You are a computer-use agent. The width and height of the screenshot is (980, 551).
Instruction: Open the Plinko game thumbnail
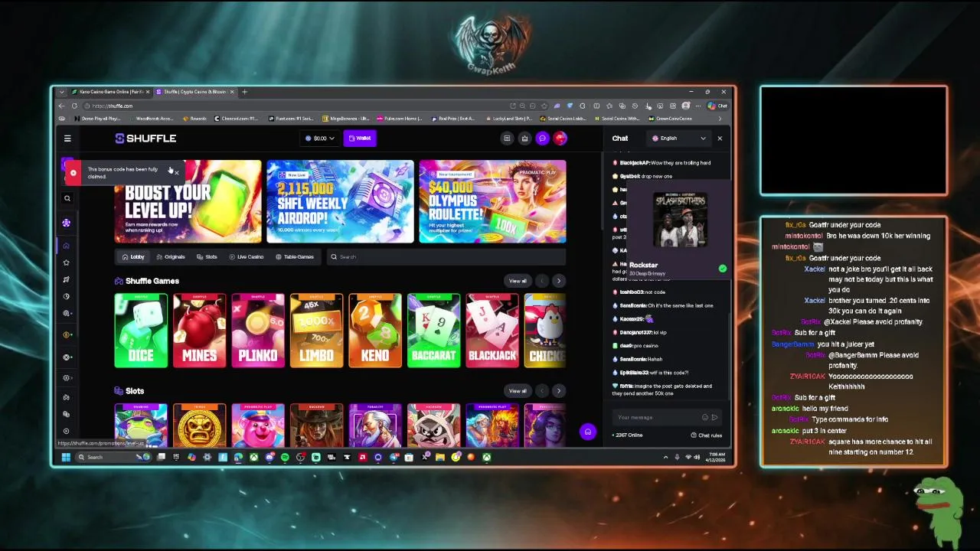(x=258, y=331)
